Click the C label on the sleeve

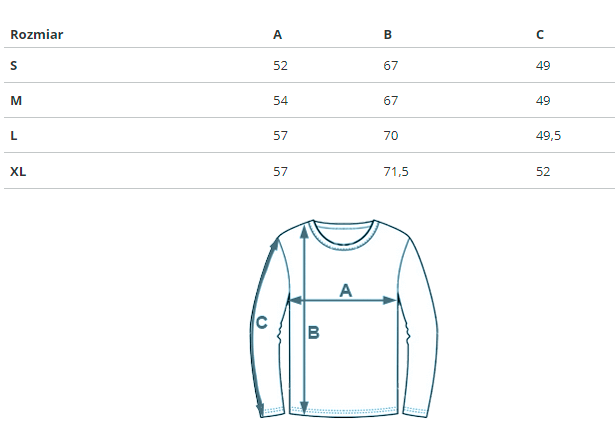(x=262, y=323)
